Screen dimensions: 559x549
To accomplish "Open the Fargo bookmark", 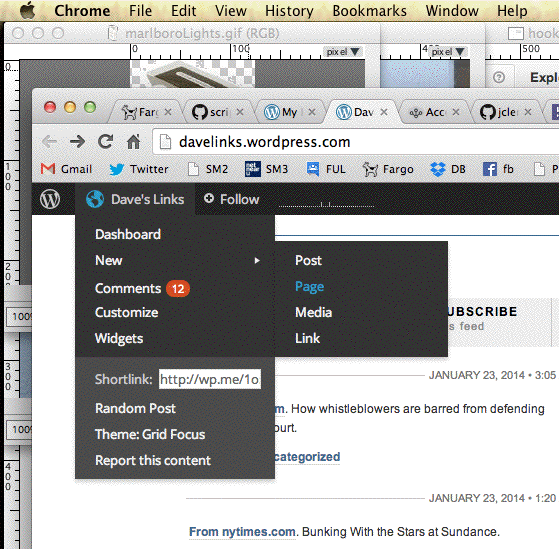I will pyautogui.click(x=388, y=169).
